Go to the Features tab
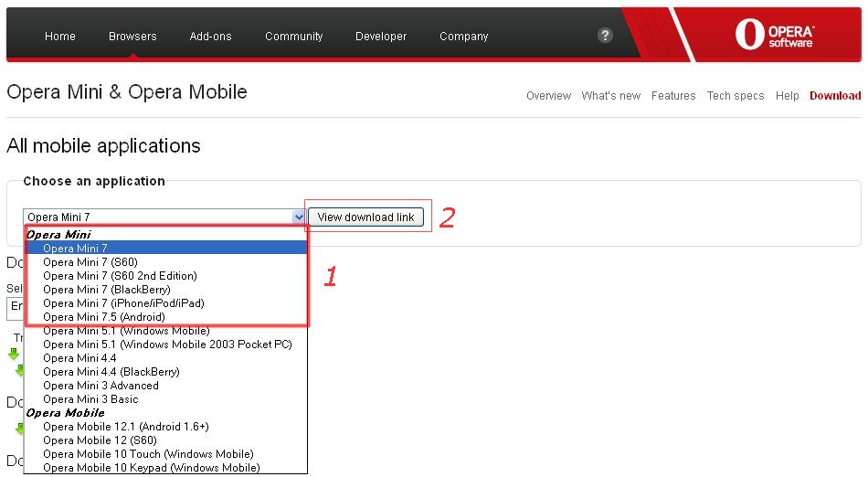This screenshot has height=477, width=868. click(673, 96)
